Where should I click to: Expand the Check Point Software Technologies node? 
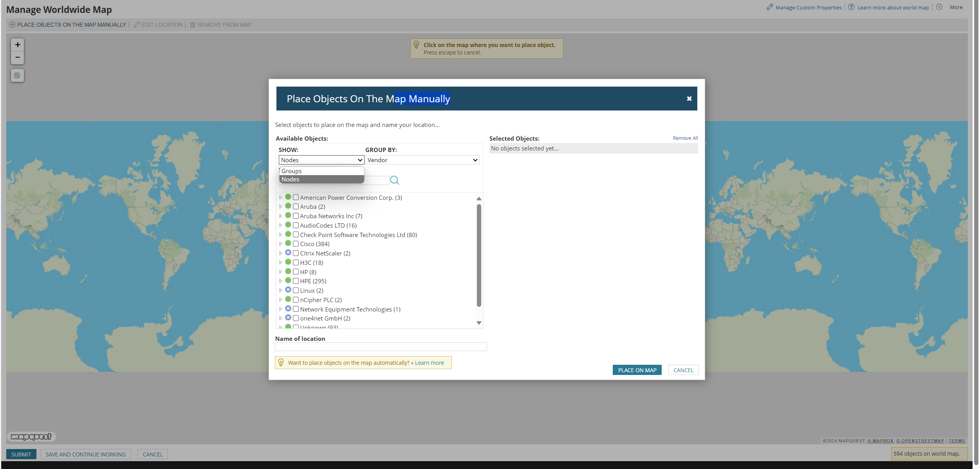coord(280,235)
